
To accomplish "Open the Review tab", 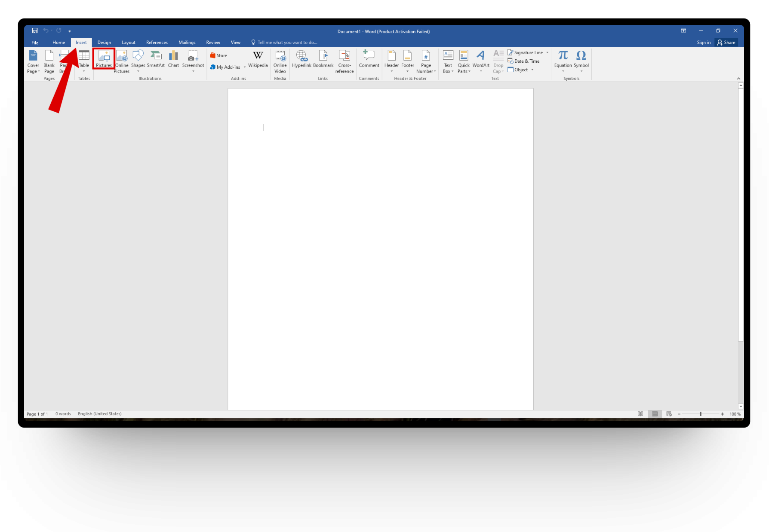I will coord(213,43).
